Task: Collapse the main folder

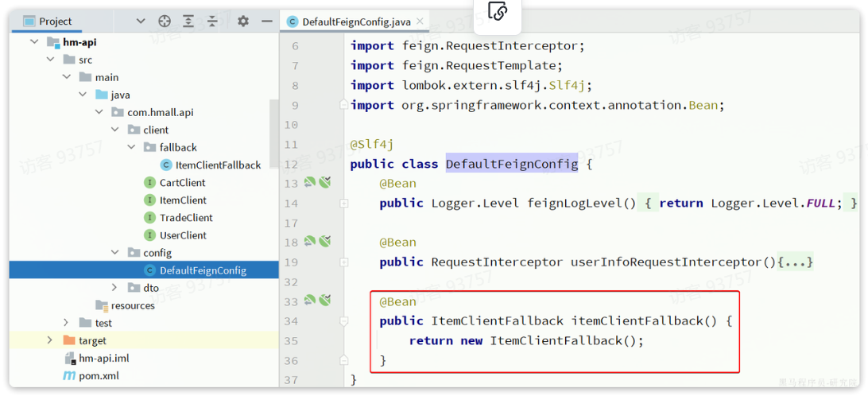Action: (67, 78)
